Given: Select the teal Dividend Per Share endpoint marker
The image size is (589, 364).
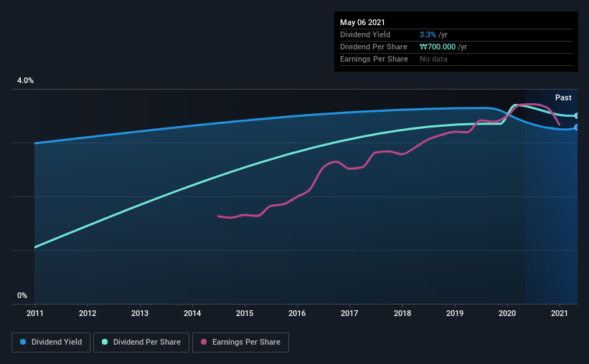Looking at the screenshot, I should tap(577, 116).
